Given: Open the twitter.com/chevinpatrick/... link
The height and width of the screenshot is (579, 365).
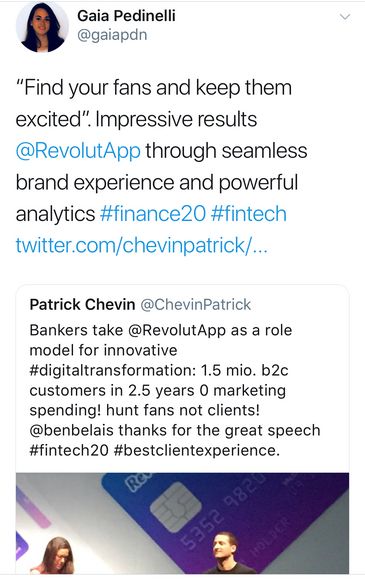Looking at the screenshot, I should click(141, 245).
